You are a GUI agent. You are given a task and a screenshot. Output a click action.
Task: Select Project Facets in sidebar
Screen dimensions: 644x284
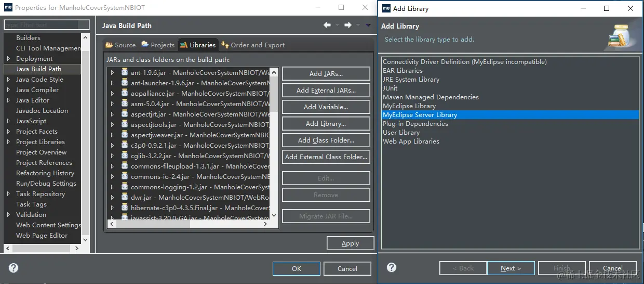click(x=37, y=132)
